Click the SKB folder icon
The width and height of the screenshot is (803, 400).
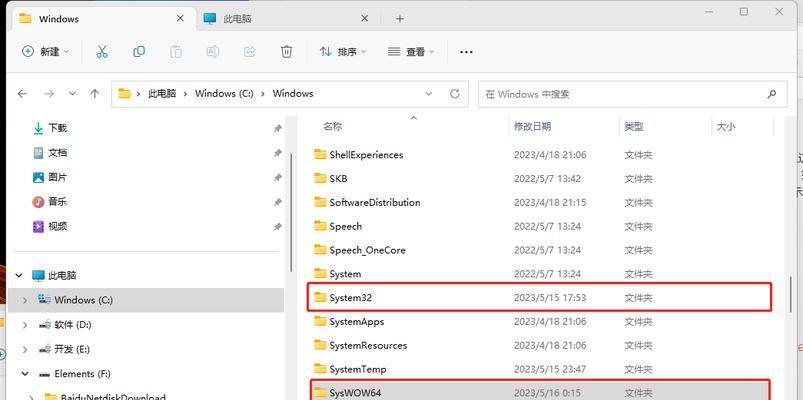(x=320, y=178)
